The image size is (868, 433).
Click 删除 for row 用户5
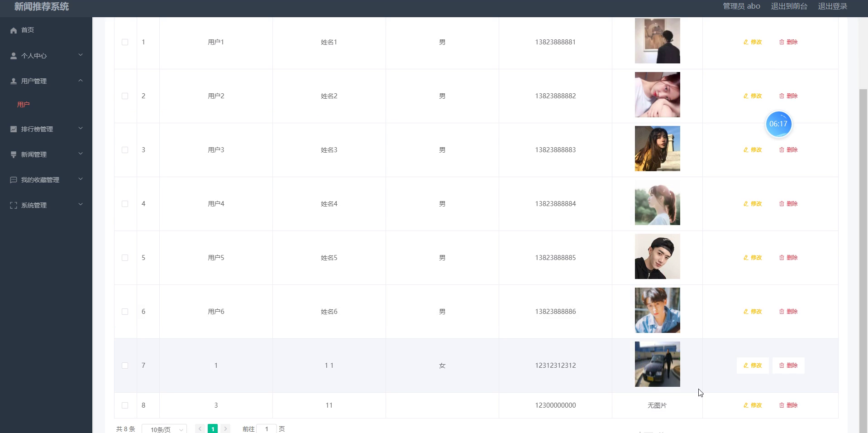[788, 258]
